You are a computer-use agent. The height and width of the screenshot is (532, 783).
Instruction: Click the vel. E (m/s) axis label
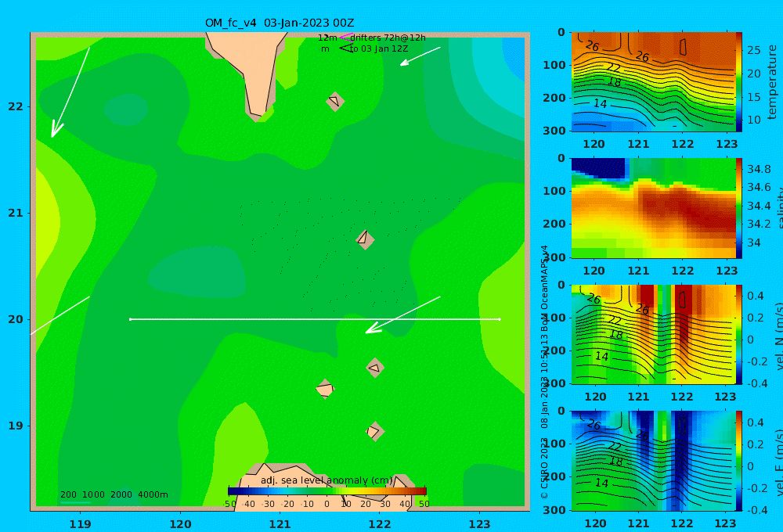click(x=778, y=462)
